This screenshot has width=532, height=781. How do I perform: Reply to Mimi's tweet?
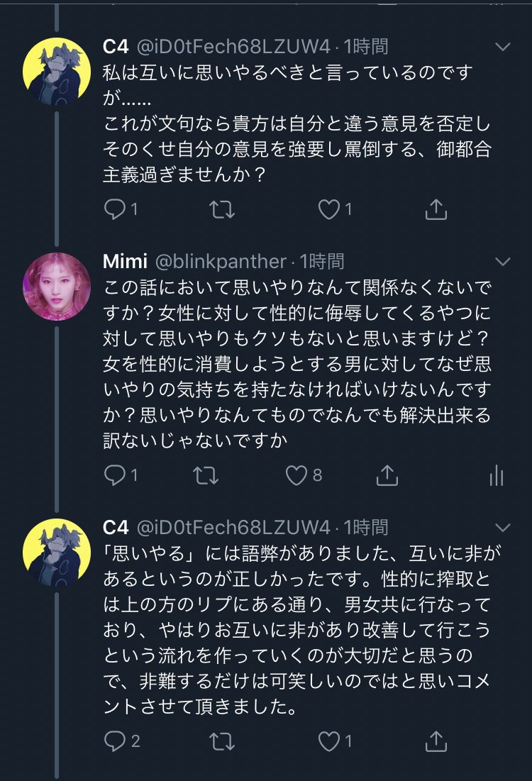click(x=114, y=475)
